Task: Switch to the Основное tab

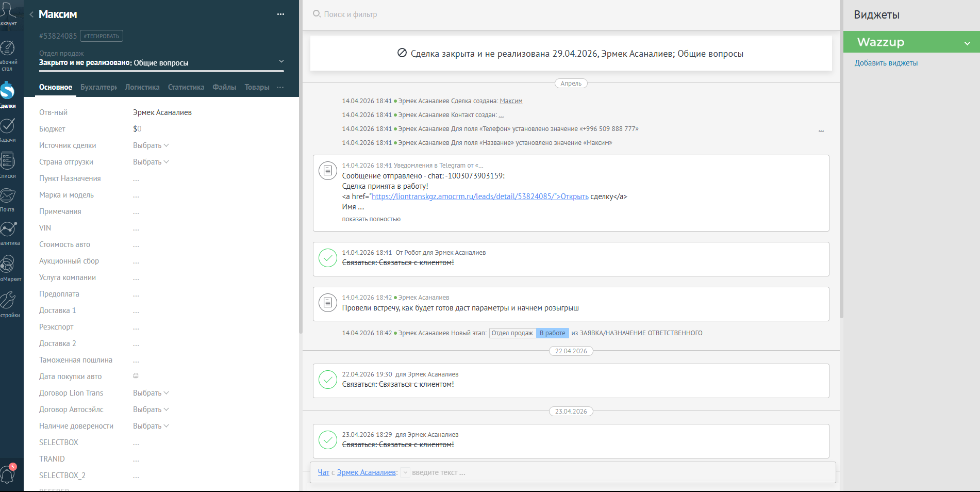Action: 56,87
